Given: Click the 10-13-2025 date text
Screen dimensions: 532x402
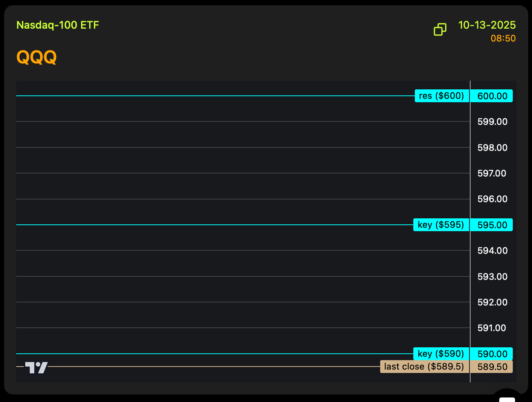Looking at the screenshot, I should pos(487,25).
